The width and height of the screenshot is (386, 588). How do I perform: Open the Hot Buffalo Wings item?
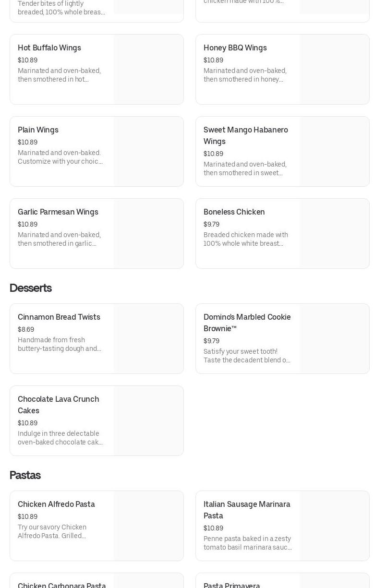[x=49, y=48]
